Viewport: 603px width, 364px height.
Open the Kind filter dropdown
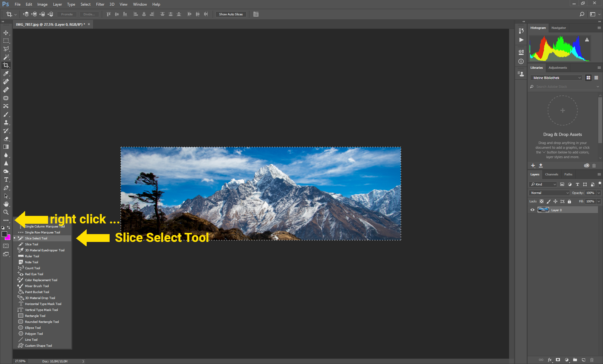coord(543,184)
